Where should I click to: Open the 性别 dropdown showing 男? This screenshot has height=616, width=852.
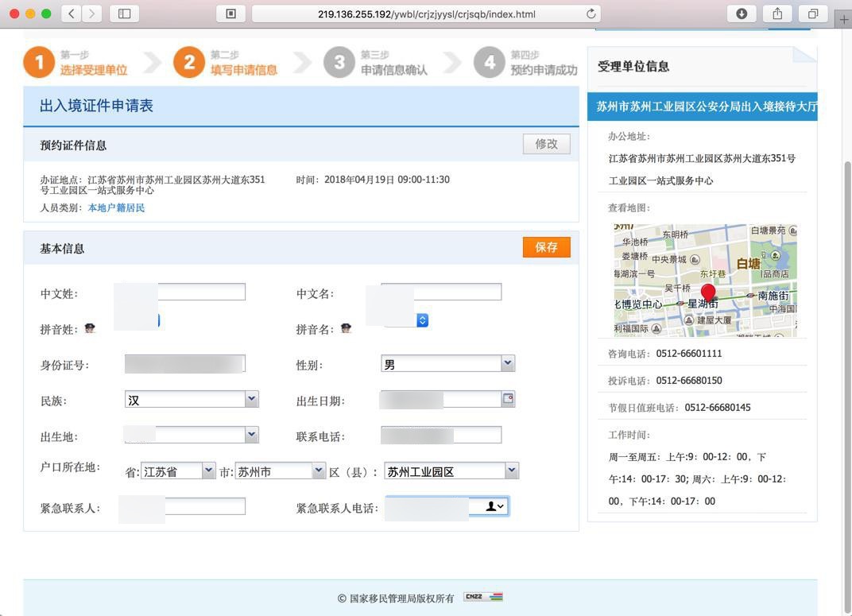click(447, 363)
